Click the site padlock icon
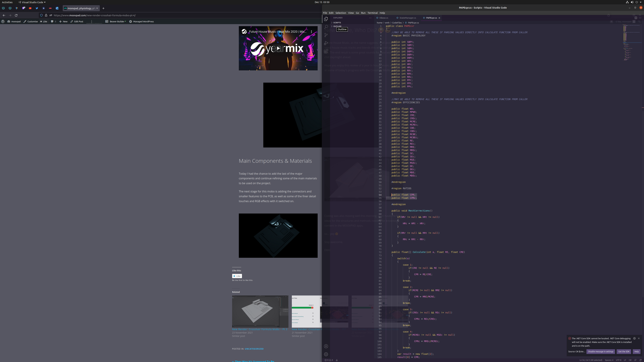Viewport: 644px width, 362px height. [46, 15]
